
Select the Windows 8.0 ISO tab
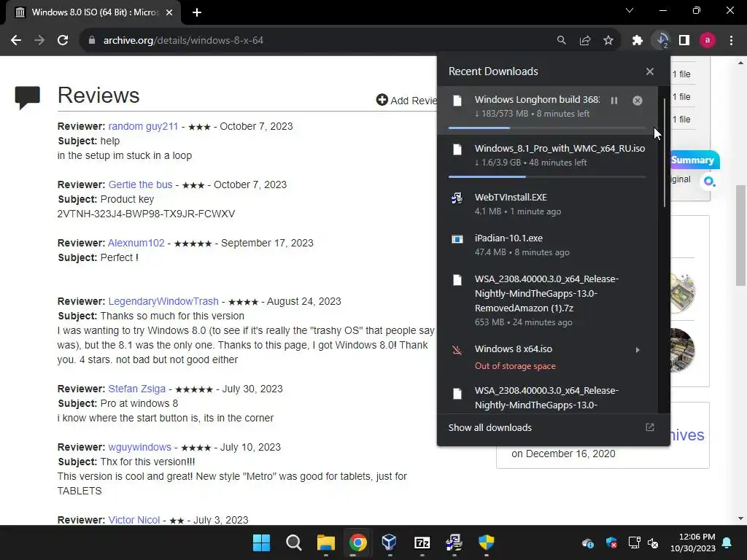pos(93,12)
